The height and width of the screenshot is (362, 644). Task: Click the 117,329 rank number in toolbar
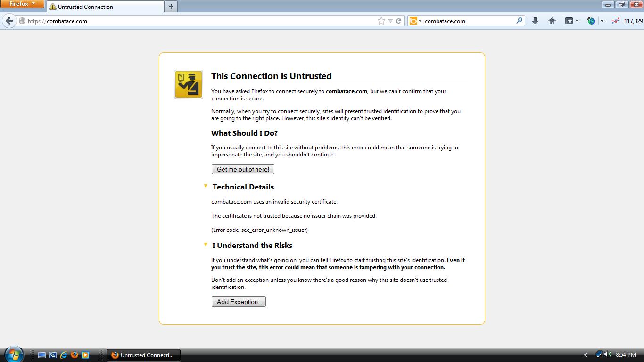(633, 21)
